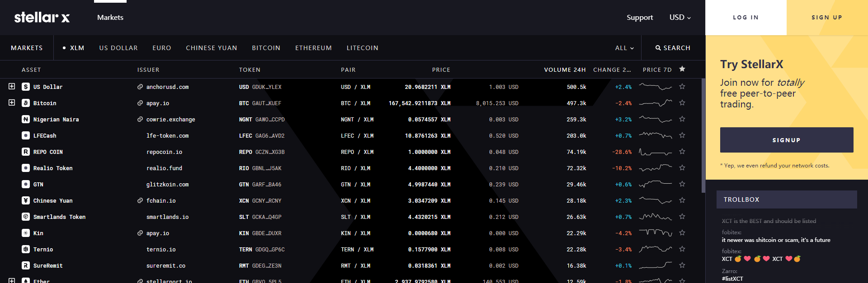868x283 pixels.
Task: Expand the Ether row
Action: [12, 281]
